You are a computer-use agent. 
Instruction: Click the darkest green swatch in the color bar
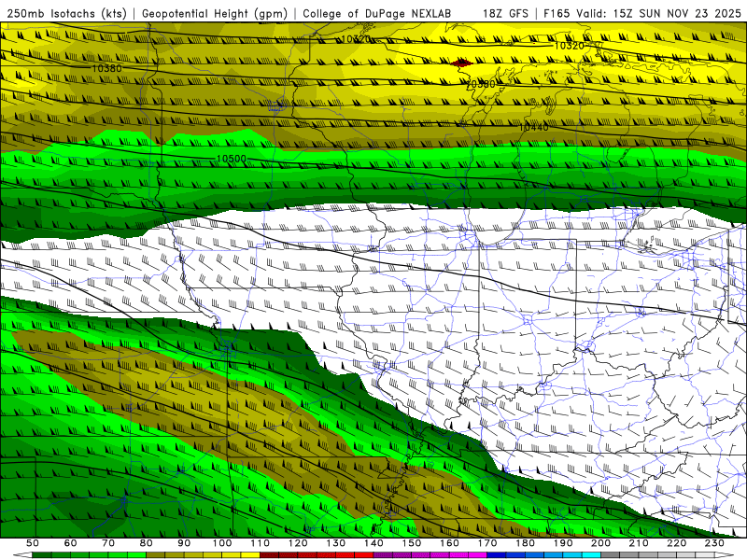pos(42,554)
